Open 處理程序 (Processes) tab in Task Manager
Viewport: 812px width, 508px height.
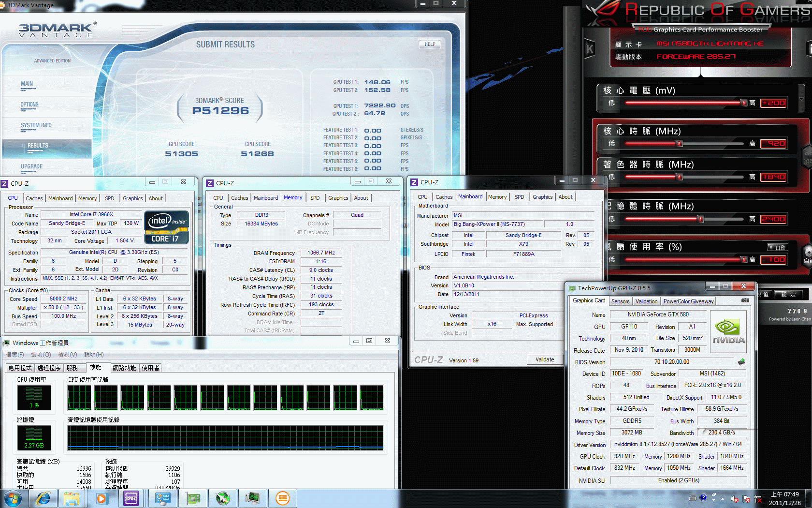coord(49,368)
